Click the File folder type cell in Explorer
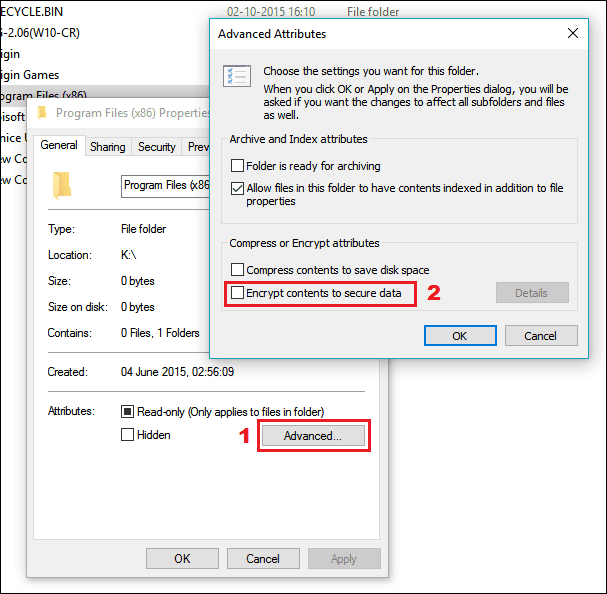607x594 pixels. click(x=373, y=12)
